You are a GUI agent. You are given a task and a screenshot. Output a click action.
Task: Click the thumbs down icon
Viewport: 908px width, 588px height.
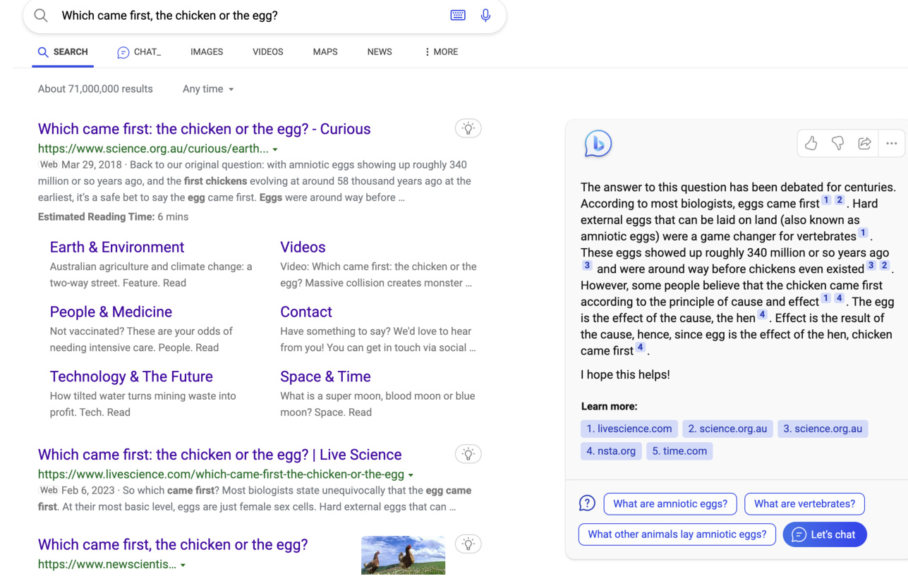[x=837, y=143]
